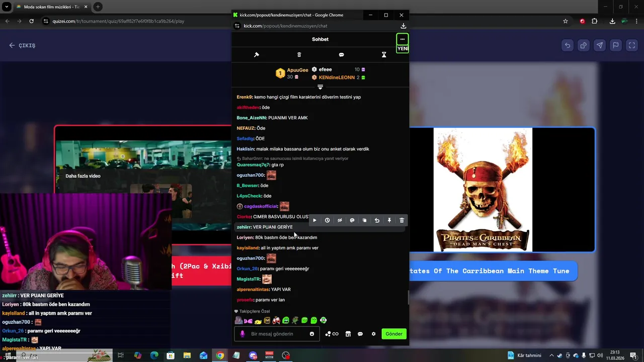Viewport: 644px width, 362px height.
Task: Select the Pirates of the Caribbean poster
Action: point(483,190)
